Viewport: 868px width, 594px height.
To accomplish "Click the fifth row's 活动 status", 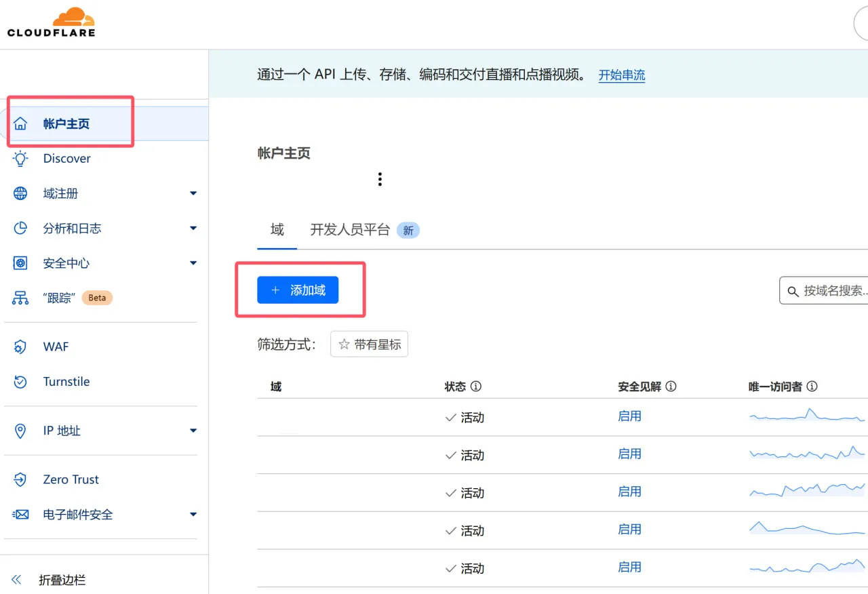I will coord(465,568).
